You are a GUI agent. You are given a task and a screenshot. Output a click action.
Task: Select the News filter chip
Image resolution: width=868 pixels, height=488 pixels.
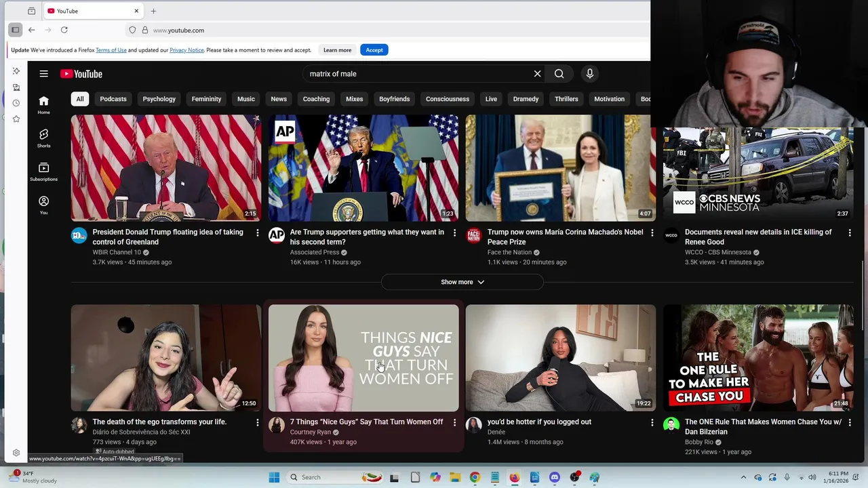pos(279,99)
